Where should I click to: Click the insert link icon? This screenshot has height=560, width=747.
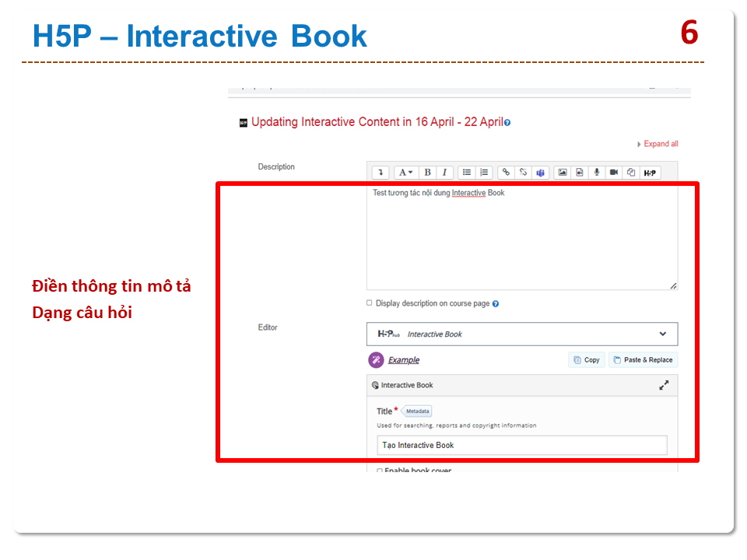point(507,173)
